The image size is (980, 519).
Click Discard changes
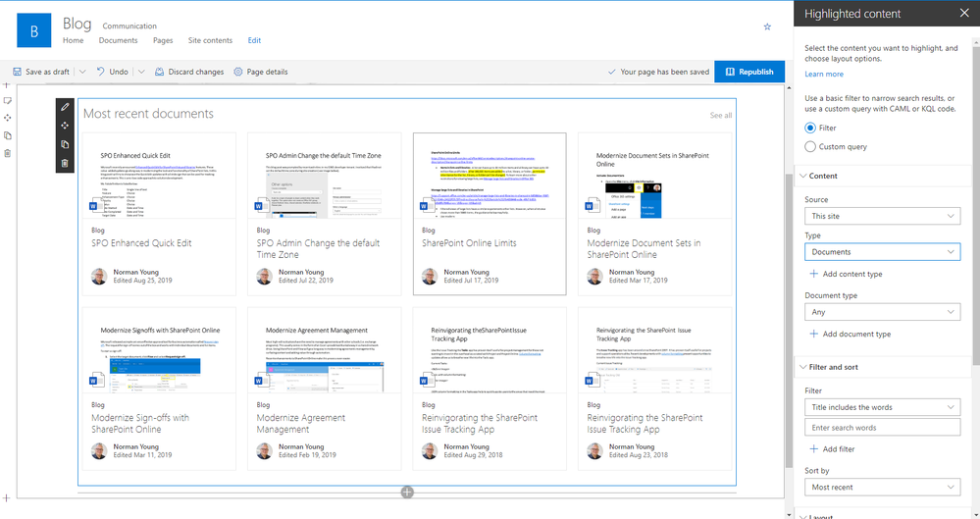tap(188, 72)
